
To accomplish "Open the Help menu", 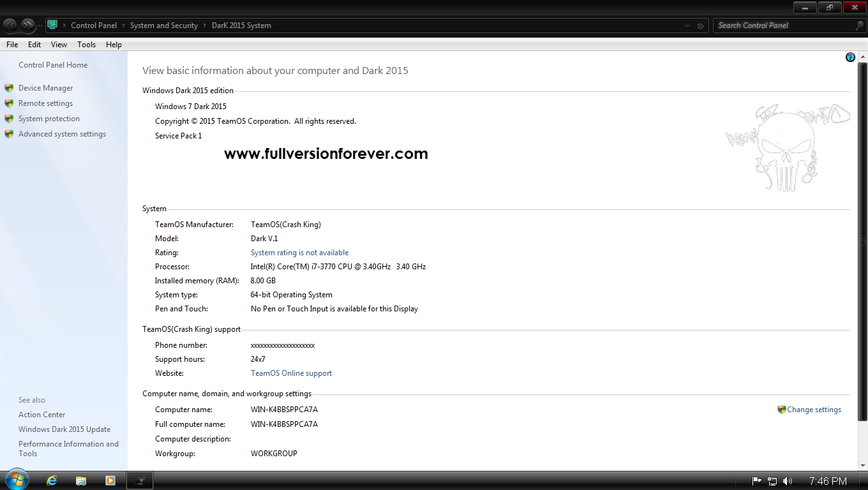I will coord(114,45).
